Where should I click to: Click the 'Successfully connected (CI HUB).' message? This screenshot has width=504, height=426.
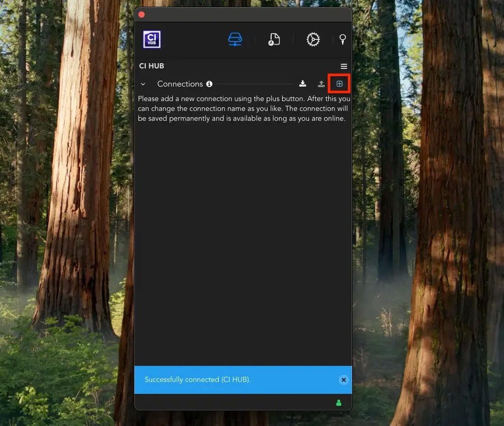[198, 379]
